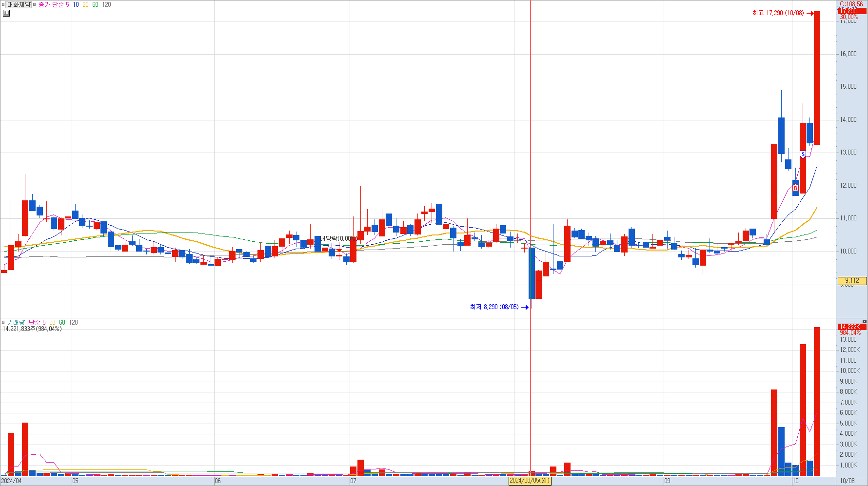Click the 2024/04 date axis label

pyautogui.click(x=11, y=481)
